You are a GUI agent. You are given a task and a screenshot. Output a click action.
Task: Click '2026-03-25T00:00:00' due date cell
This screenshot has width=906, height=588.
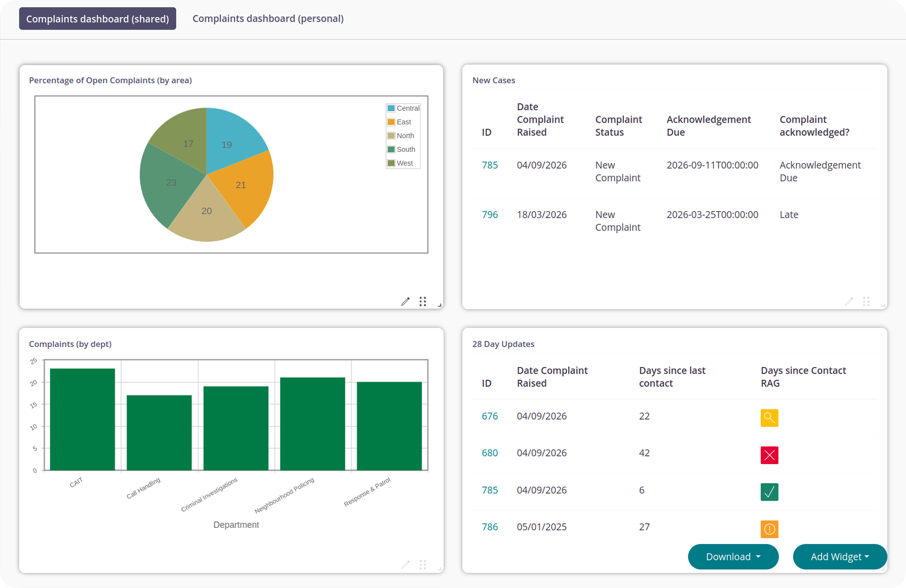[x=712, y=214]
